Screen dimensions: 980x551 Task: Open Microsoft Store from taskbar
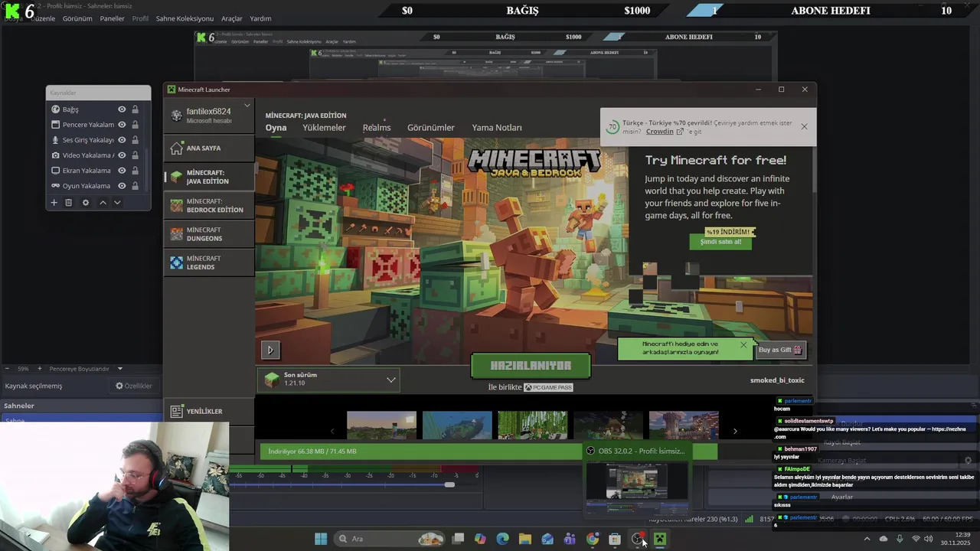pyautogui.click(x=615, y=539)
